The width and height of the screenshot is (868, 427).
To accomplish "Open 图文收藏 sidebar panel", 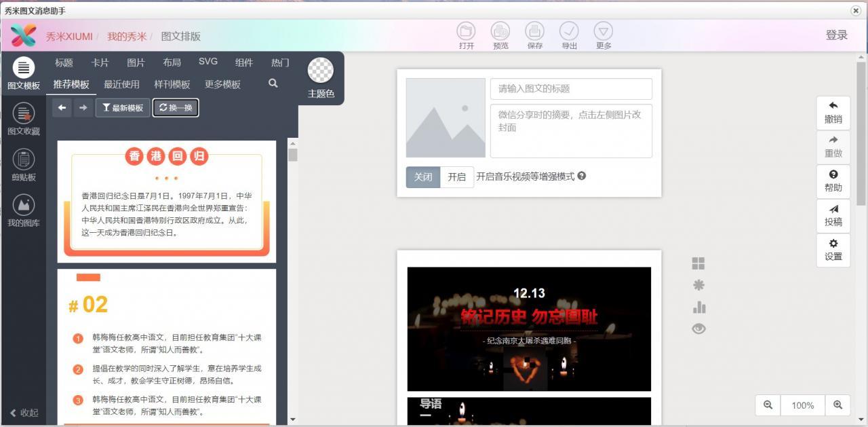I will coord(23,119).
